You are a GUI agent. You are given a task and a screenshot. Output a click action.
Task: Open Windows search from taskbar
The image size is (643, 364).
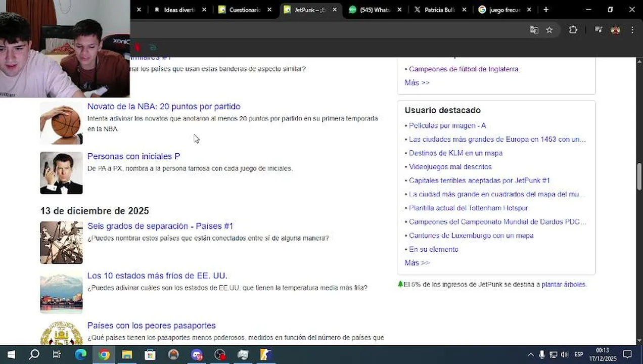click(x=34, y=354)
